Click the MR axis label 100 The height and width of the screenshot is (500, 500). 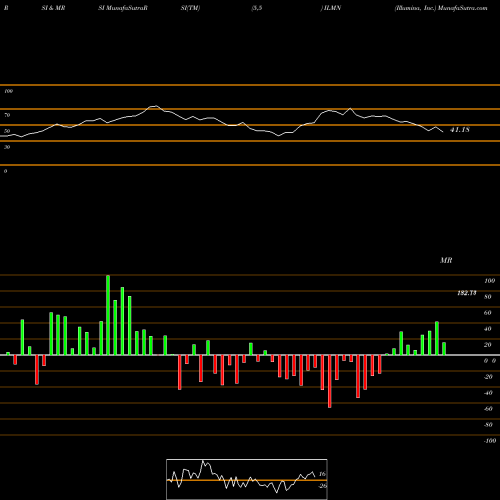489,281
